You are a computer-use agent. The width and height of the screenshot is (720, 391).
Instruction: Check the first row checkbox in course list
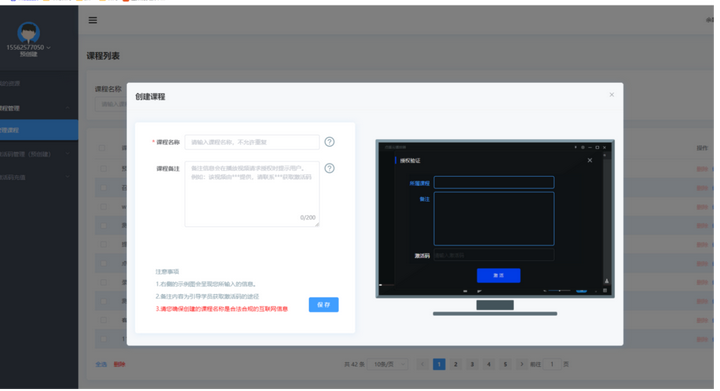(x=103, y=168)
